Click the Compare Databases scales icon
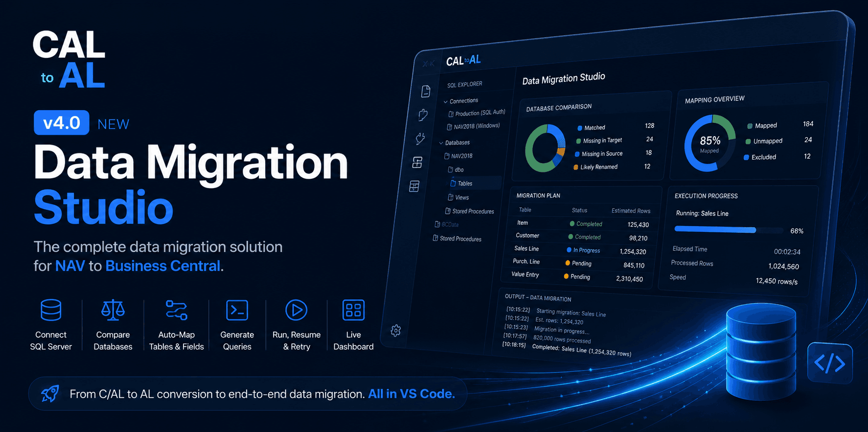Viewport: 868px width, 432px height. tap(113, 310)
